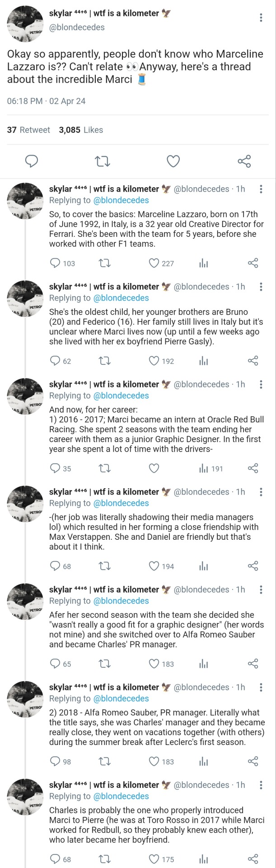Open the 3,085 Likes list
Image resolution: width=276 pixels, height=868 pixels.
81,130
